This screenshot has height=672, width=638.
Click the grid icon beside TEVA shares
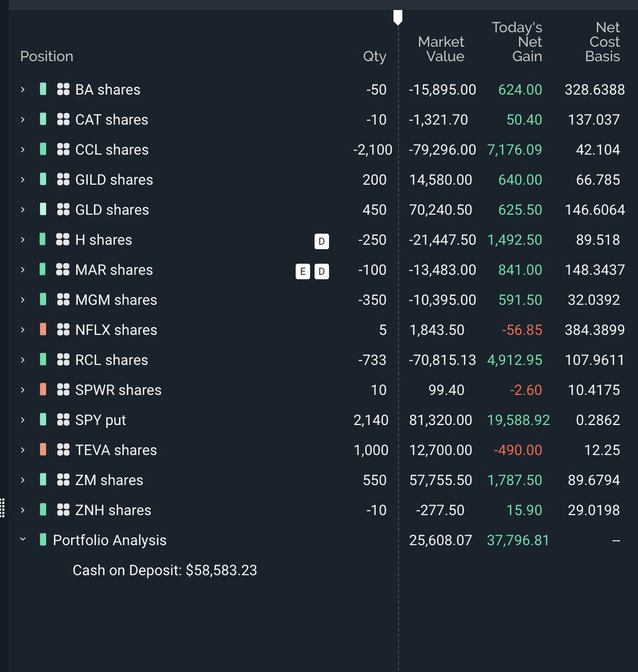(63, 450)
